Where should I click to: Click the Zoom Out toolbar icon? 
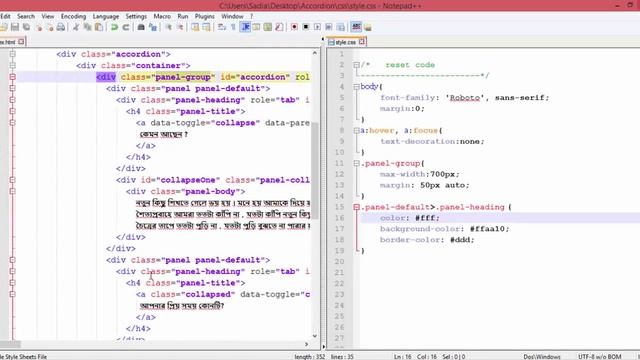pos(180,27)
